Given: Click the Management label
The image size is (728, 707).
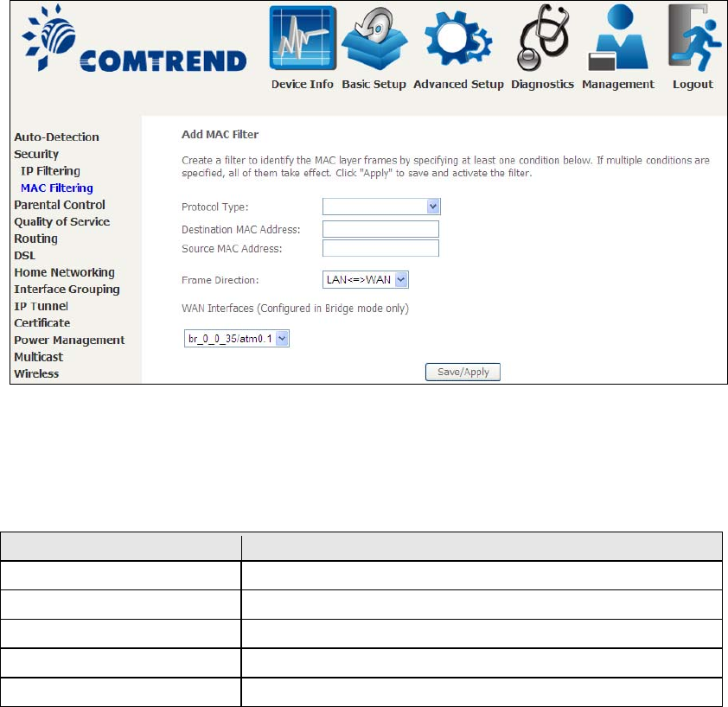Looking at the screenshot, I should [618, 85].
